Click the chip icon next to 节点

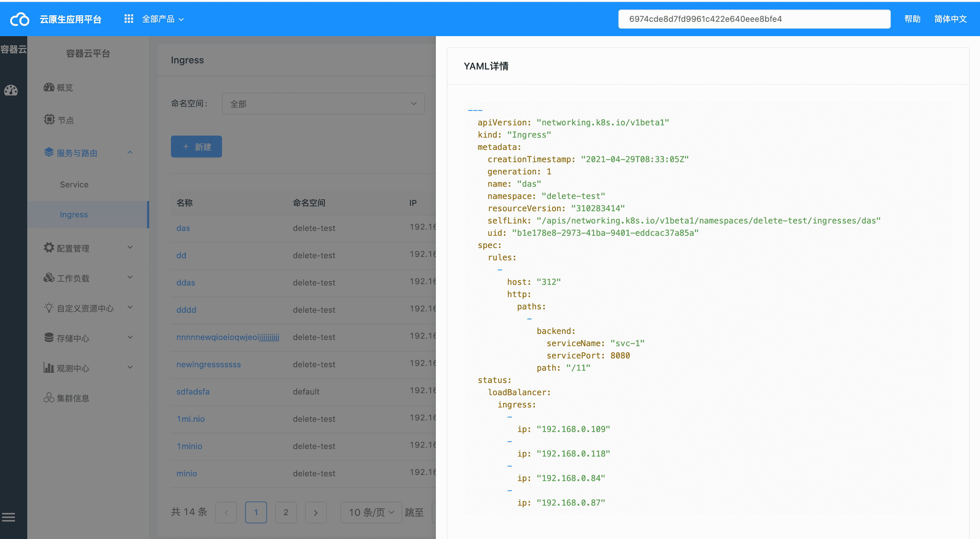click(49, 120)
